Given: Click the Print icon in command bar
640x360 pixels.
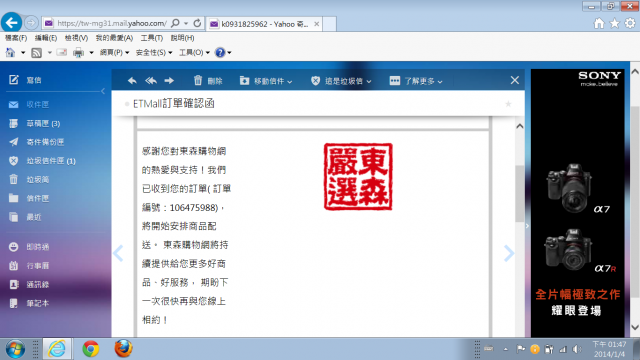Looking at the screenshot, I should click(x=78, y=53).
